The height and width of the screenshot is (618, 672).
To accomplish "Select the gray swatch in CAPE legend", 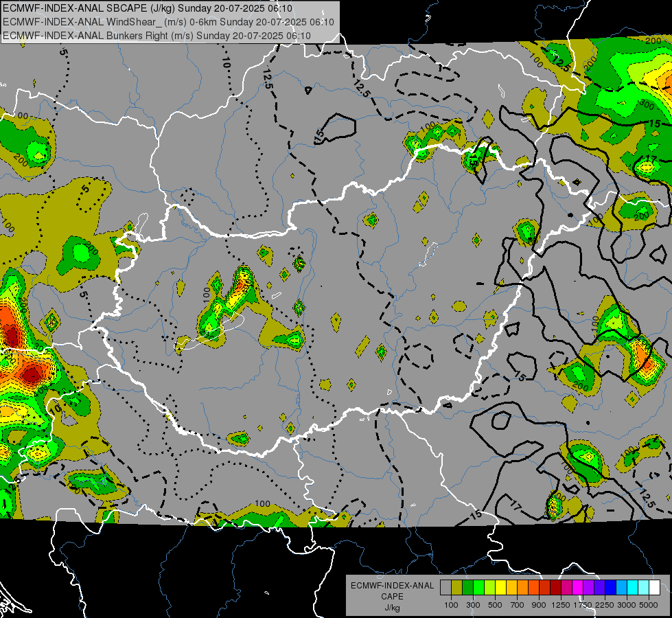I will click(445, 588).
